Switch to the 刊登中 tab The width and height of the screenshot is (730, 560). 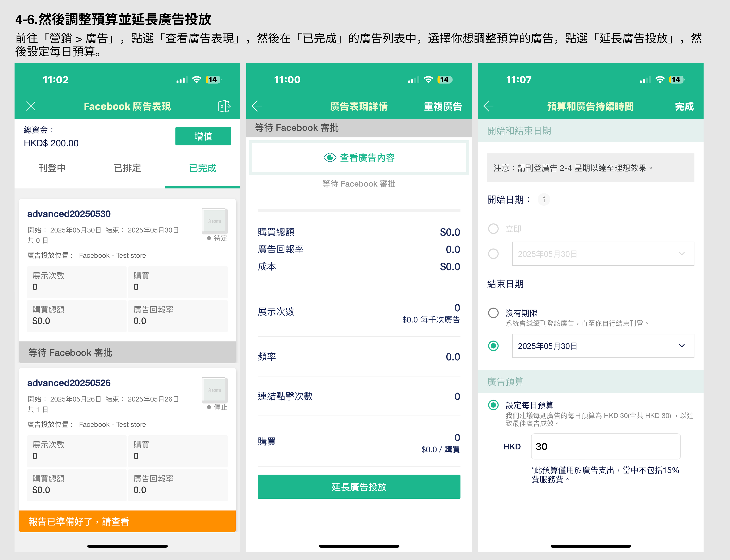click(x=52, y=168)
